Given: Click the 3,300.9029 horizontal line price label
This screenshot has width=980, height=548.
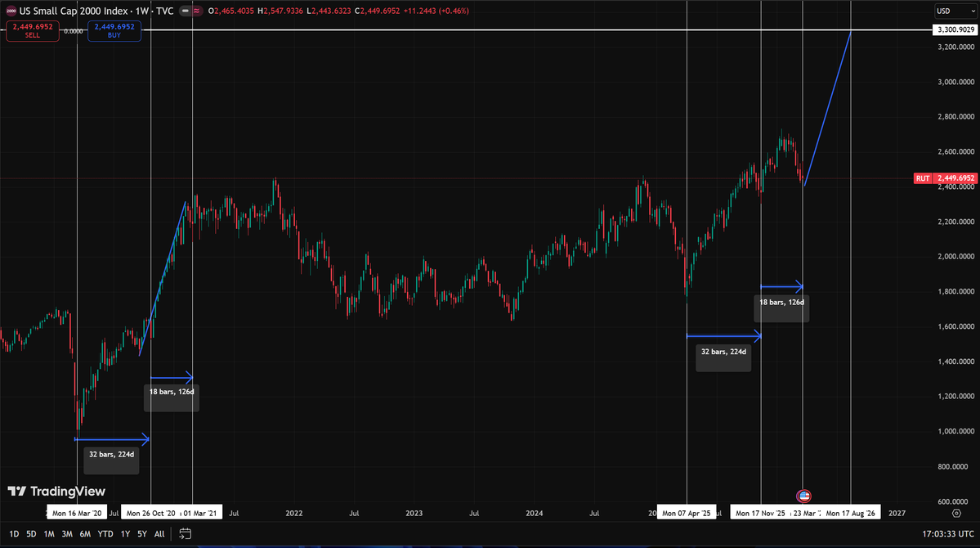Looking at the screenshot, I should (955, 29).
